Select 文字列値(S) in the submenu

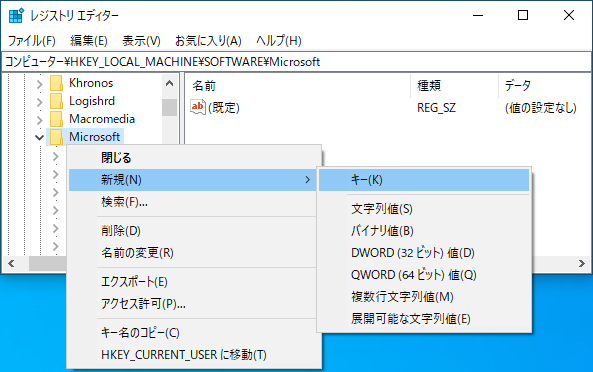pyautogui.click(x=424, y=209)
